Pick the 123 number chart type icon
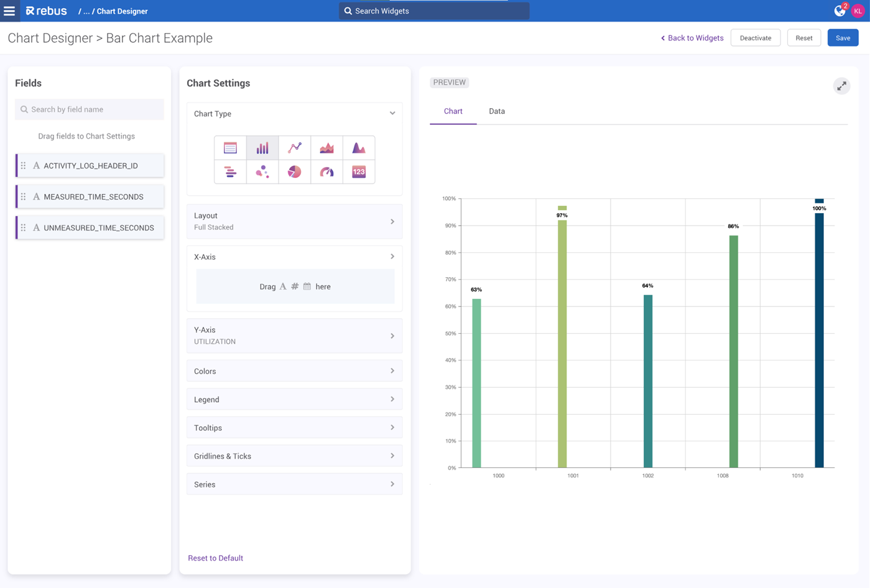The height and width of the screenshot is (588, 870). (x=359, y=172)
